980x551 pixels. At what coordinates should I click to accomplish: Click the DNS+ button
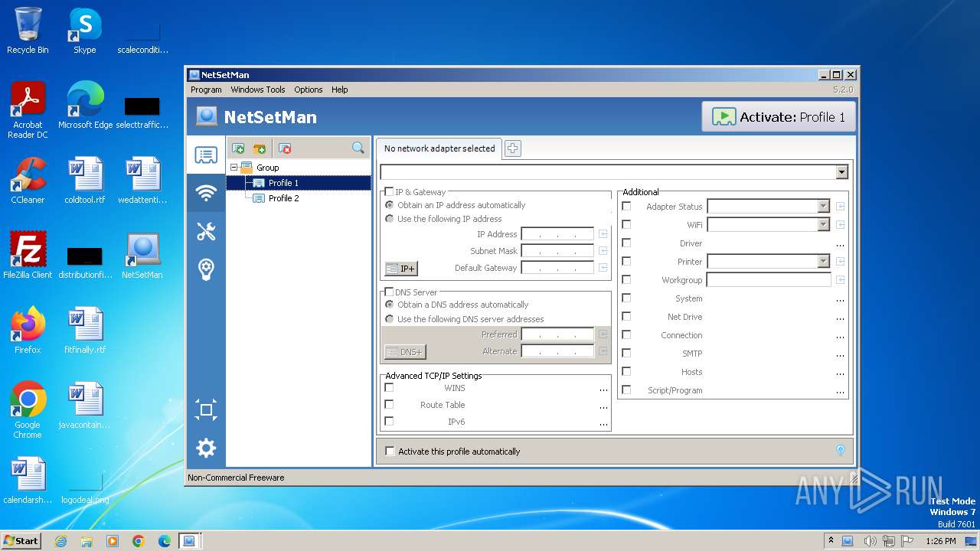point(405,352)
